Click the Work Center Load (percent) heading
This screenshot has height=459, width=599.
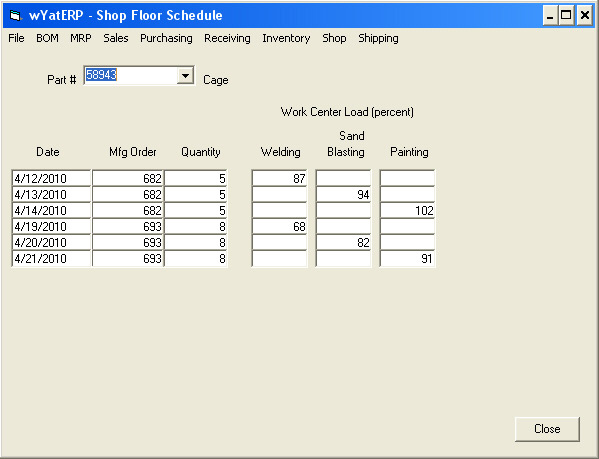347,112
